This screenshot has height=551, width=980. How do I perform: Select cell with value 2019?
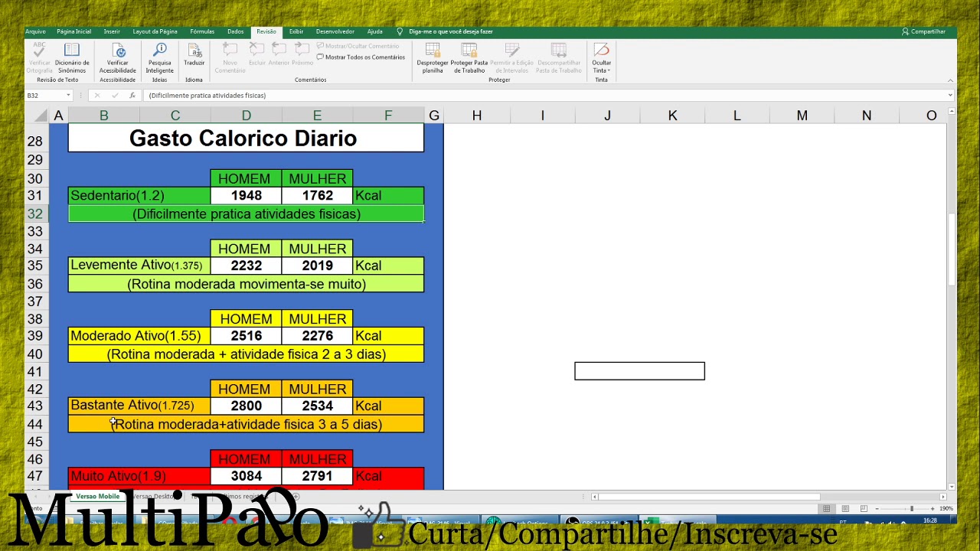[x=317, y=266]
